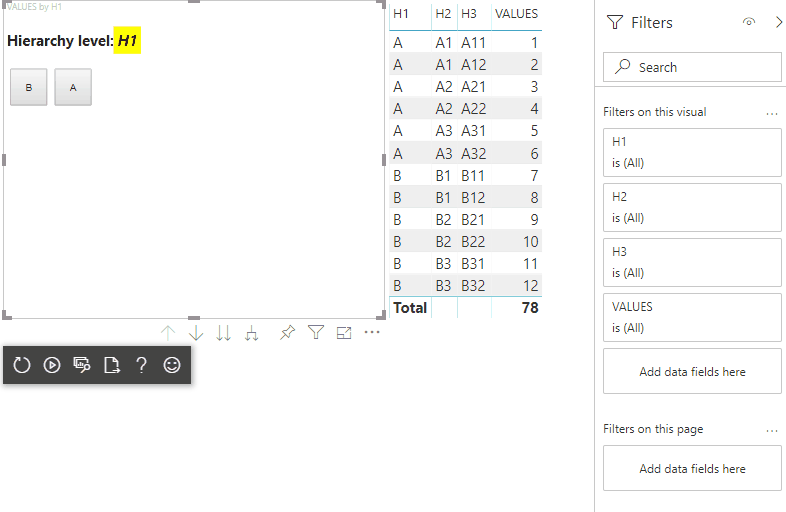This screenshot has height=512, width=786.
Task: Sort table by the VALUES column header
Action: click(x=516, y=14)
